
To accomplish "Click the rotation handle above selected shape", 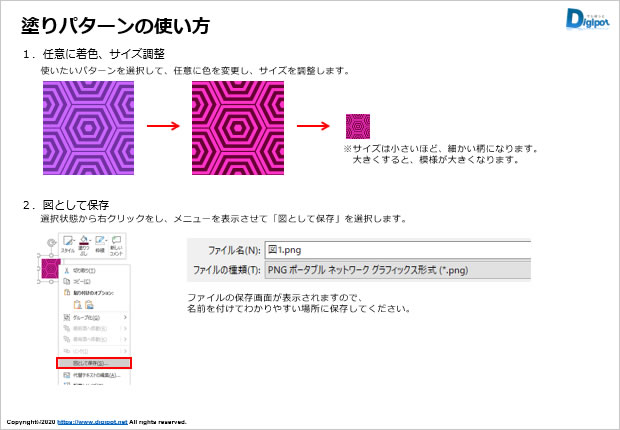I will [x=51, y=242].
